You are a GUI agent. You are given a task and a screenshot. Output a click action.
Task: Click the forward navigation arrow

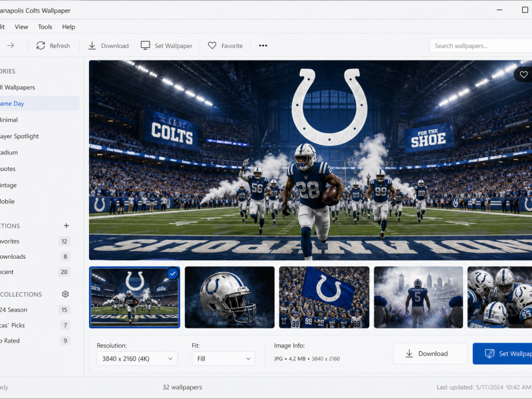tap(11, 45)
